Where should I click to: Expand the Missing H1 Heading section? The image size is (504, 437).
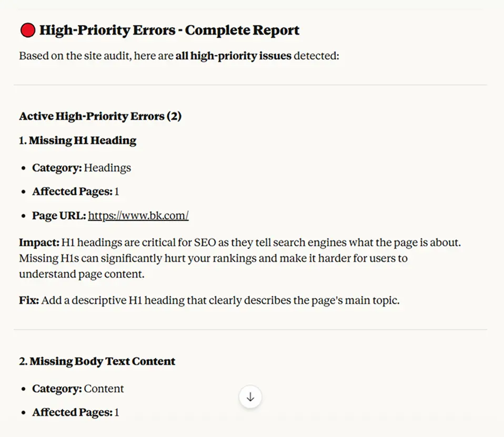(77, 140)
